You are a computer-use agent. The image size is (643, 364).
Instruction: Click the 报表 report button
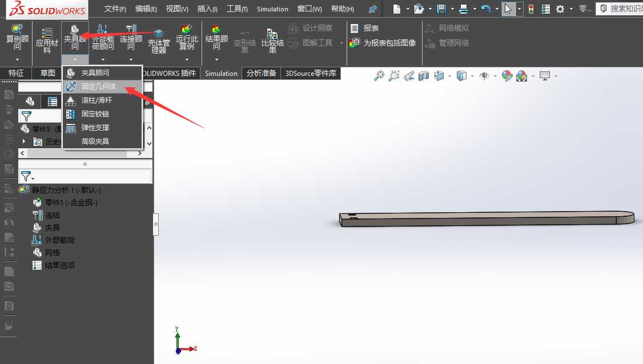[364, 28]
